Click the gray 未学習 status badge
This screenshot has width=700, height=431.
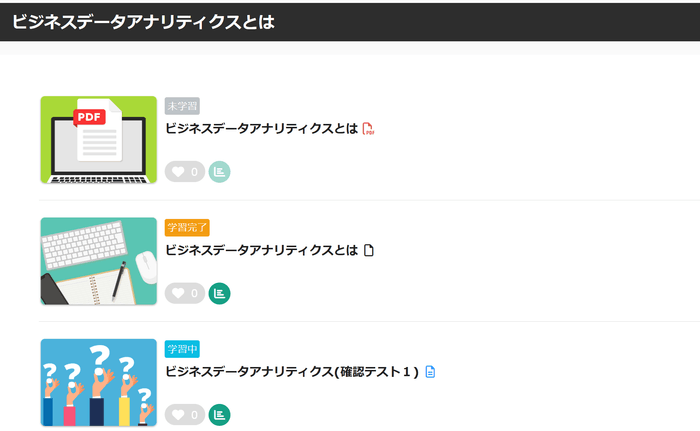tap(182, 106)
